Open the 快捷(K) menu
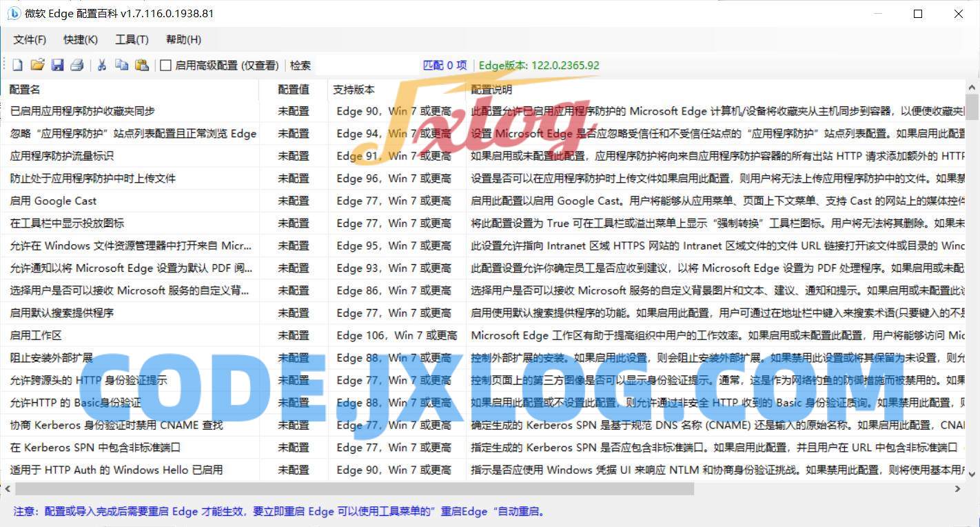The width and height of the screenshot is (980, 527). pyautogui.click(x=79, y=39)
